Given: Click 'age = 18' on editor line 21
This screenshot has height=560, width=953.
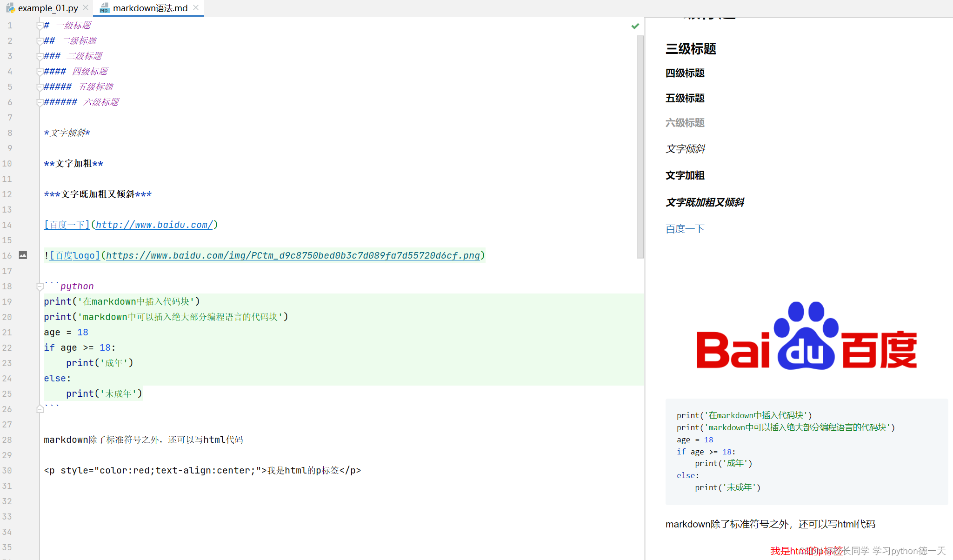Looking at the screenshot, I should [66, 332].
